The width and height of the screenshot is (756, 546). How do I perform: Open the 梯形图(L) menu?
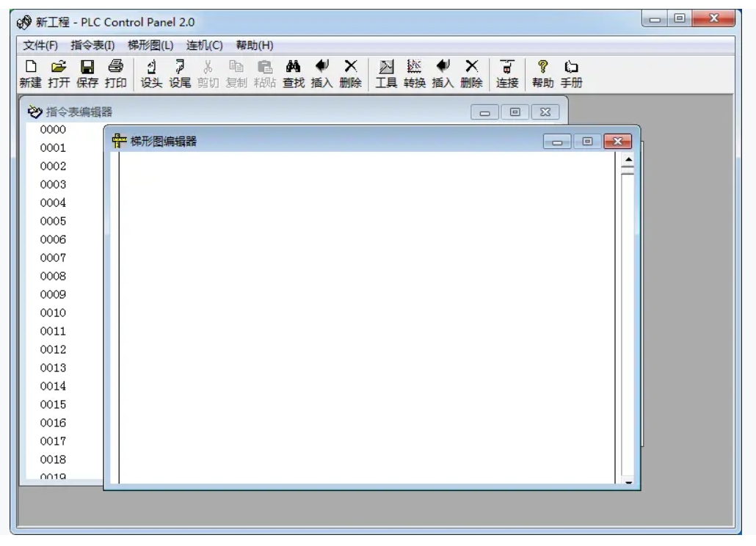coord(150,45)
